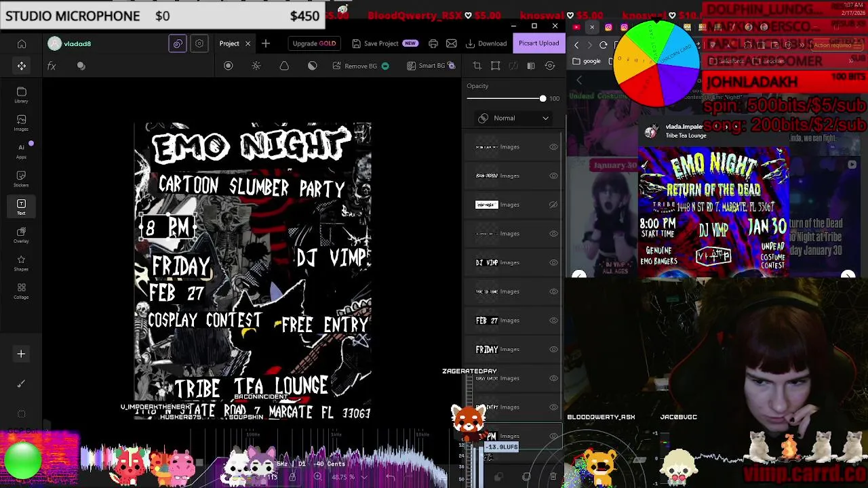Click the purple link icon near vladad8
The width and height of the screenshot is (868, 488).
[178, 43]
